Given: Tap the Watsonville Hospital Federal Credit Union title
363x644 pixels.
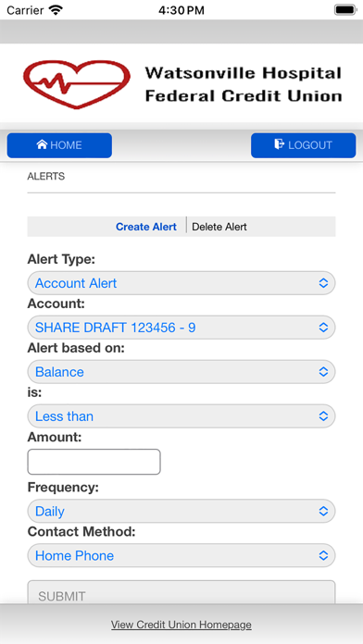Looking at the screenshot, I should [x=244, y=84].
